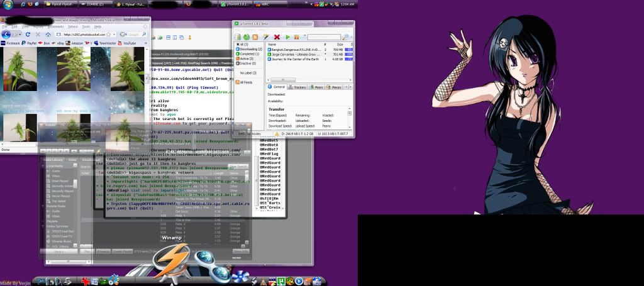
Task: Select Inactive (0) category in uTorrent
Action: 246,63
